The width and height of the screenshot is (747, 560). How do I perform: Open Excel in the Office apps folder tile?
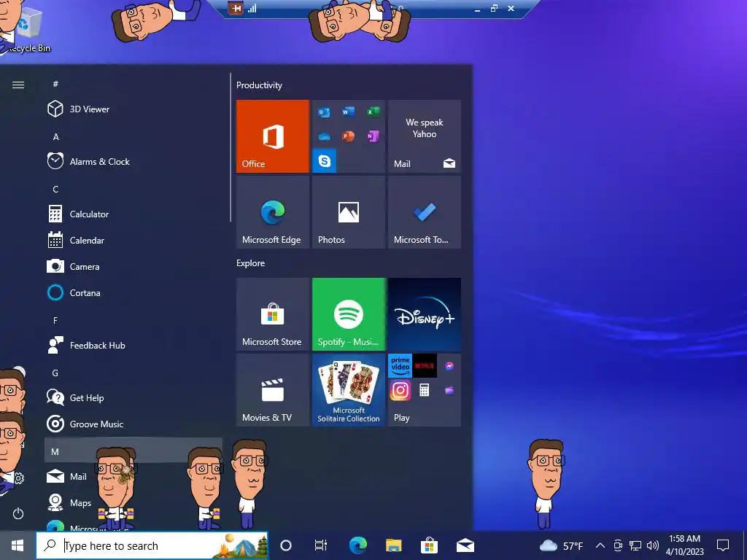point(373,112)
